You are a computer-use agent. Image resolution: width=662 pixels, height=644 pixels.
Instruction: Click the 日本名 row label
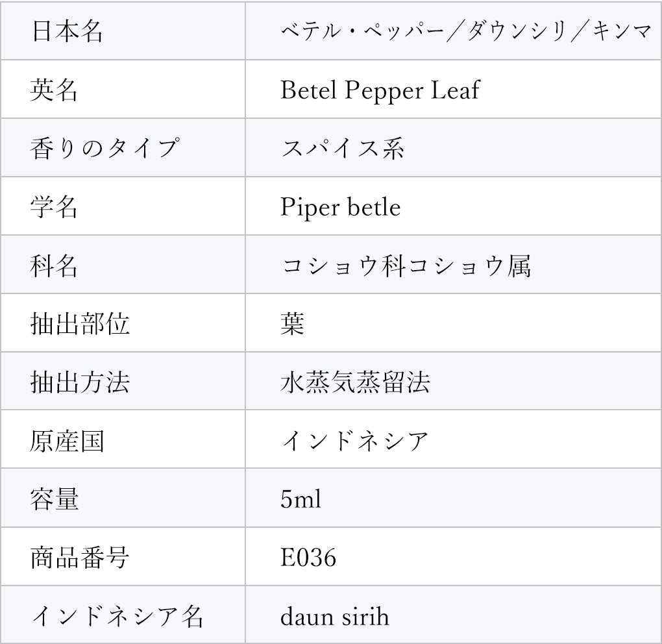(x=67, y=31)
